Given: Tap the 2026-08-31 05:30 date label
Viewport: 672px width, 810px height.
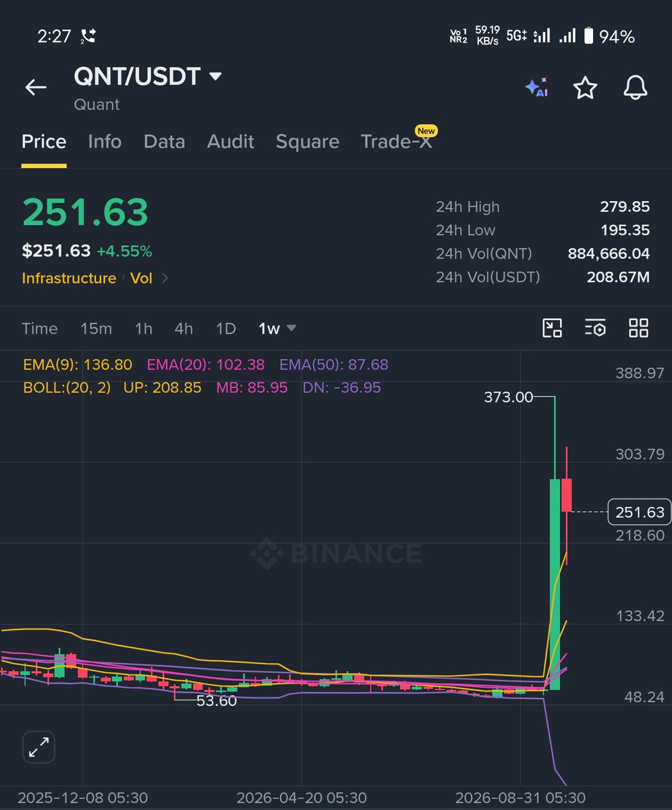Looking at the screenshot, I should click(x=521, y=798).
